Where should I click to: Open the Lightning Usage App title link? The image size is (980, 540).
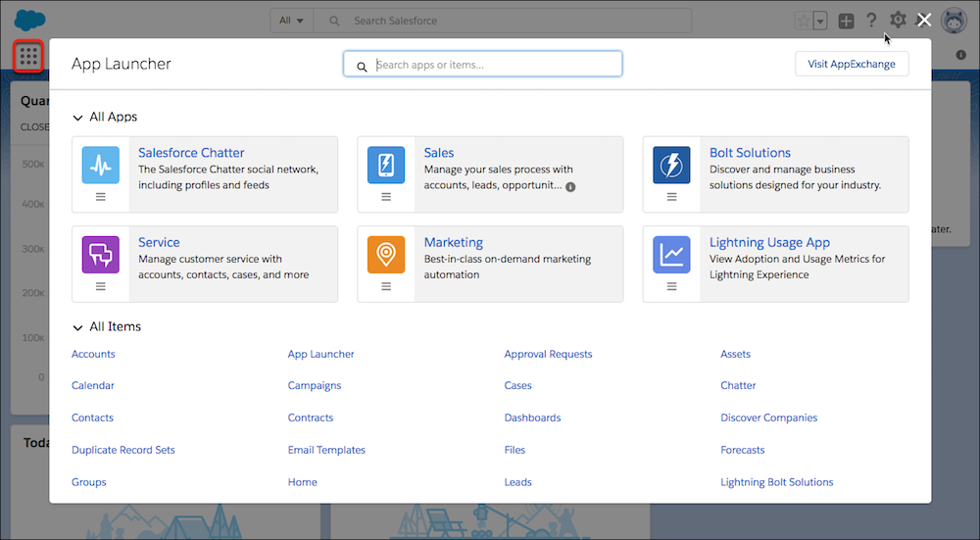(769, 242)
